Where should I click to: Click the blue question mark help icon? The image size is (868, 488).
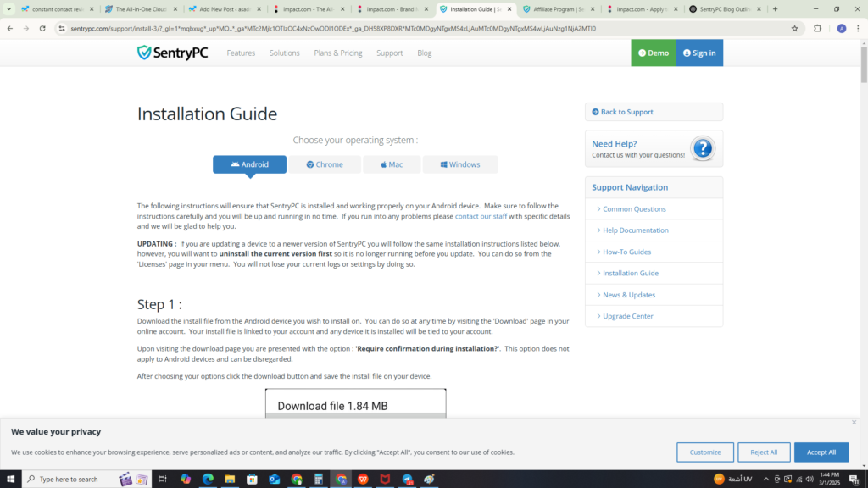point(703,148)
